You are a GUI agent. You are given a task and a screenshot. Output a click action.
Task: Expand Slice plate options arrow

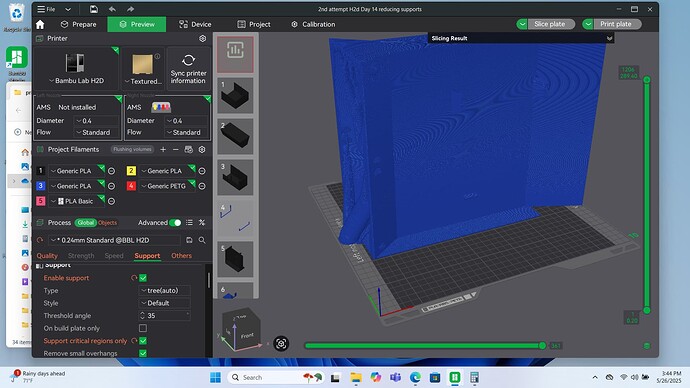coord(522,24)
